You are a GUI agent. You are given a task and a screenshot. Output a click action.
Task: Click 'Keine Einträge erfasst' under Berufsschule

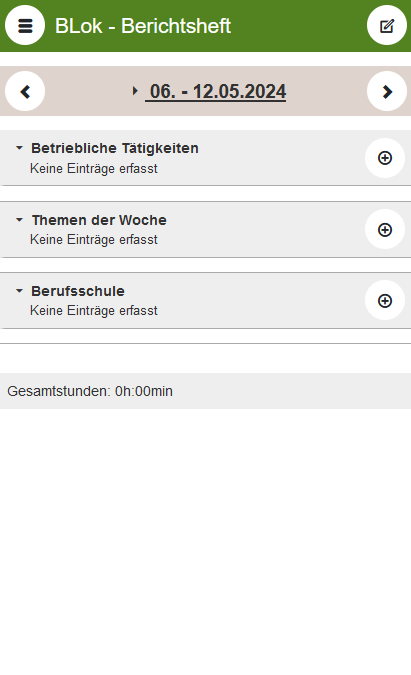point(94,310)
